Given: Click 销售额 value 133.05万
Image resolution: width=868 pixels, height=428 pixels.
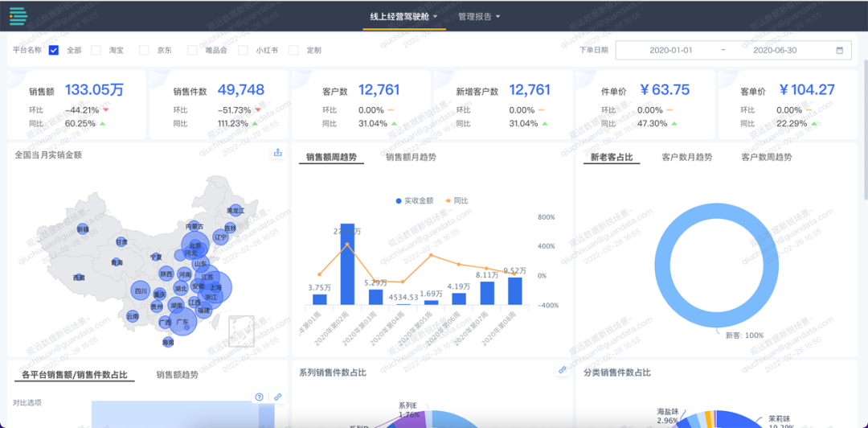Looking at the screenshot, I should click(94, 89).
